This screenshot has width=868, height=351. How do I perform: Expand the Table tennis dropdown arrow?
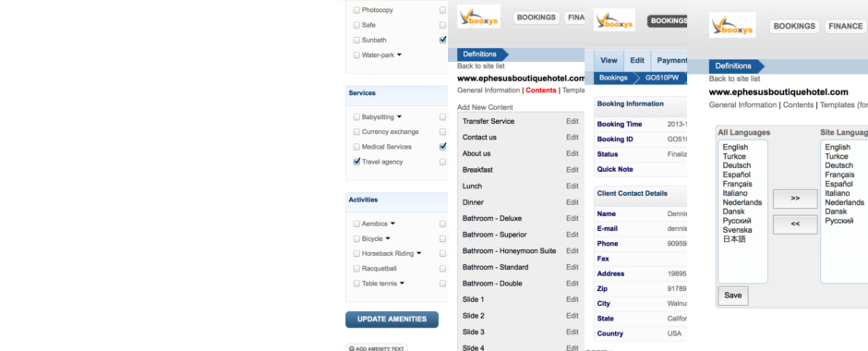[x=402, y=284]
